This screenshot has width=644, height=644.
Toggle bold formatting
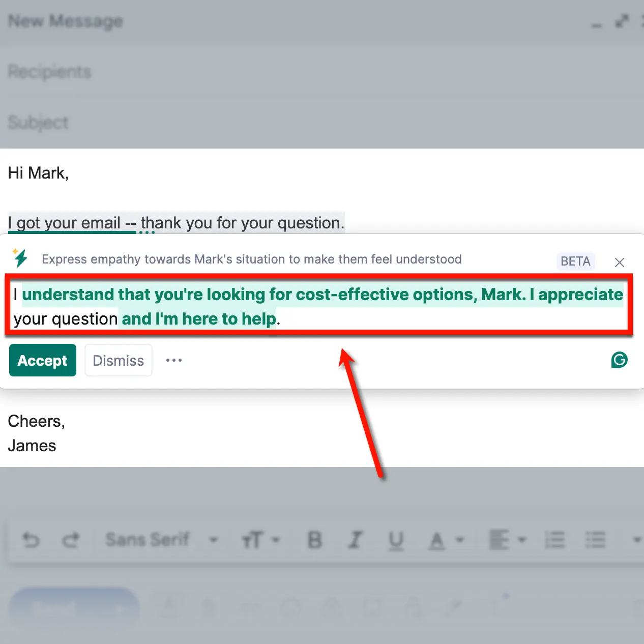click(x=314, y=540)
